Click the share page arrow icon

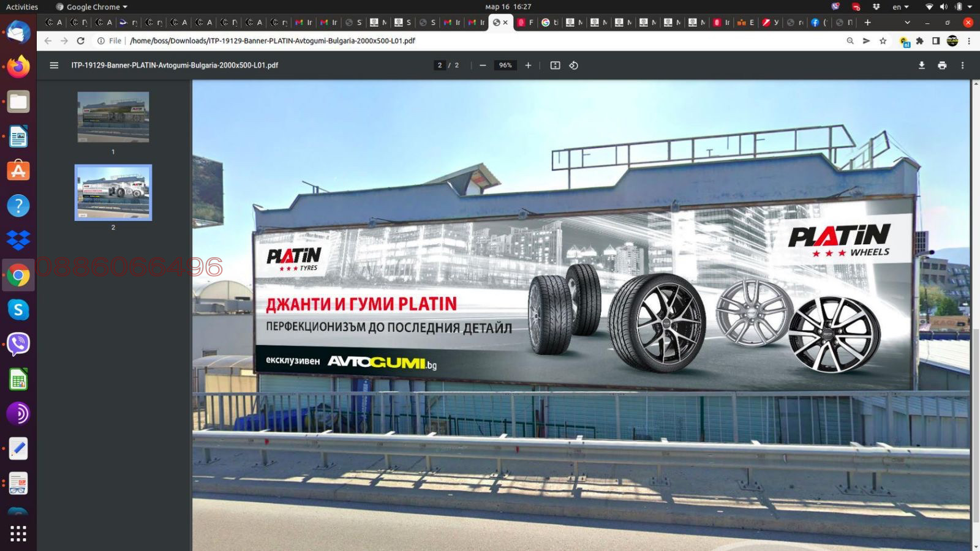(866, 41)
